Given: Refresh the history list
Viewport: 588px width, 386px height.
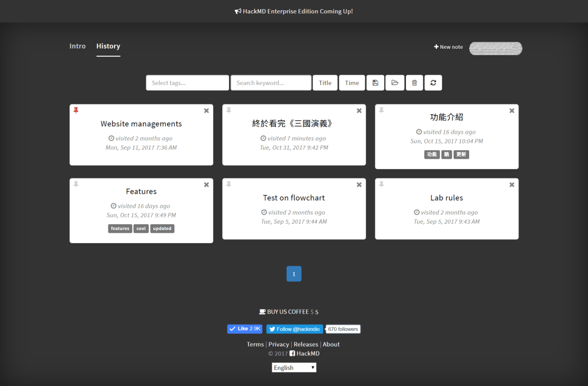Looking at the screenshot, I should tap(433, 83).
